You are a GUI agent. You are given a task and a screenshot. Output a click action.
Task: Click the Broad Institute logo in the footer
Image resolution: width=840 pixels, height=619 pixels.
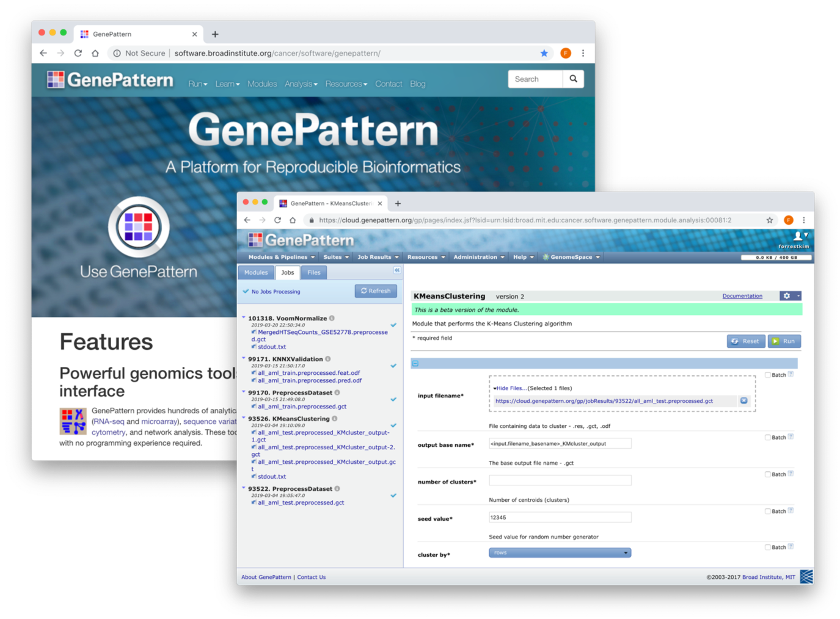coord(806,576)
